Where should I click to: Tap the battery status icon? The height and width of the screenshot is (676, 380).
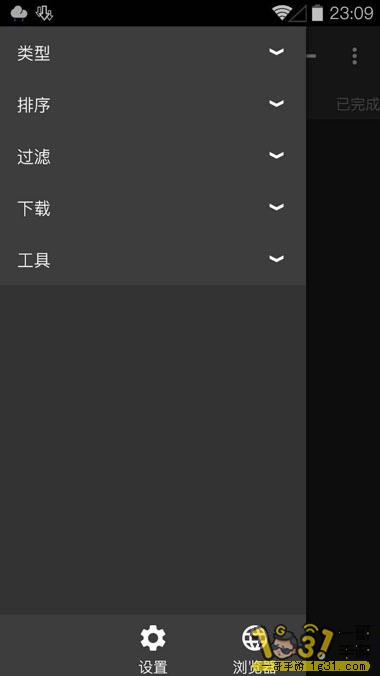pyautogui.click(x=317, y=13)
